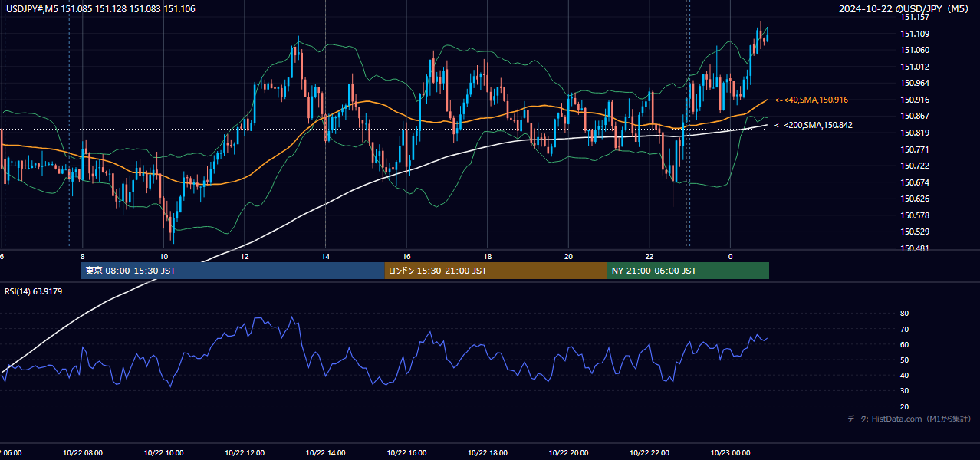The image size is (980, 460).
Task: Click the RSI scale value 30
Action: click(904, 391)
